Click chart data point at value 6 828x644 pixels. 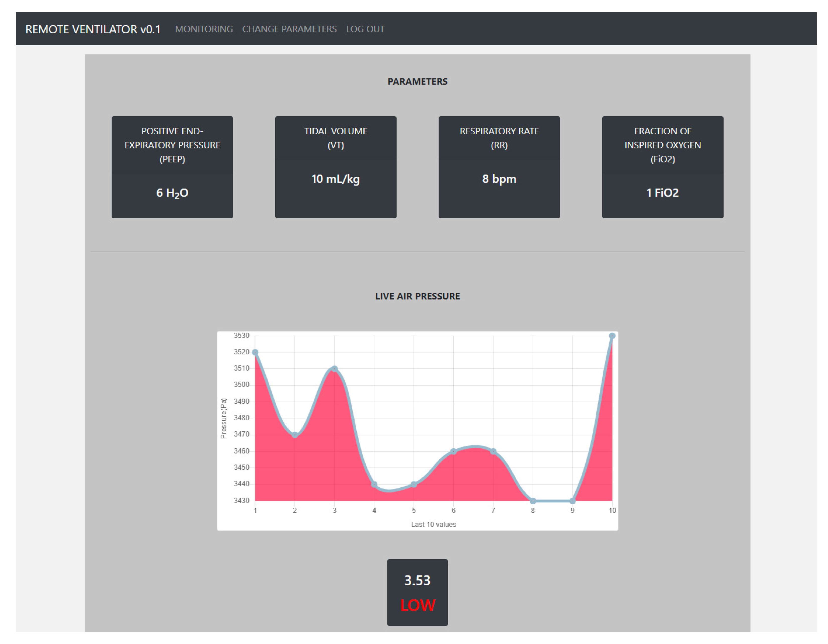[x=453, y=451]
